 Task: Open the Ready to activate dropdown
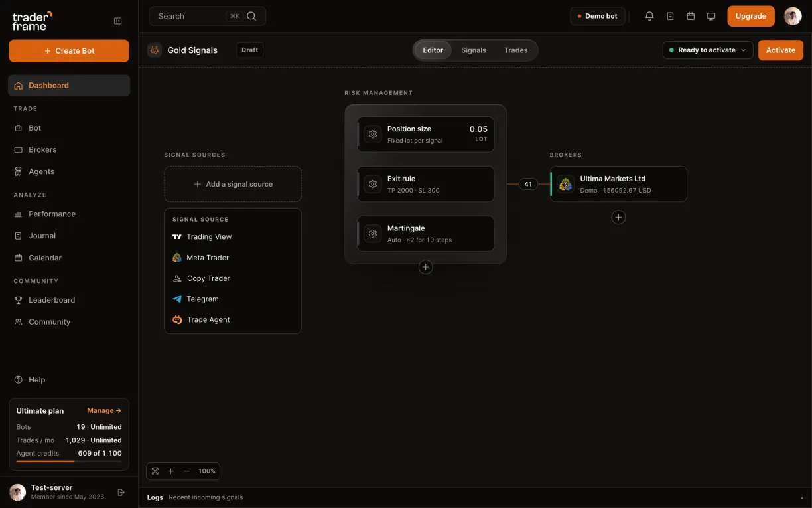708,50
